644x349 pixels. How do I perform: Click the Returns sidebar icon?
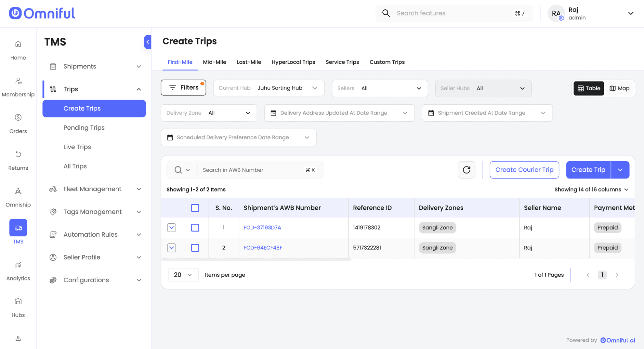coord(18,155)
